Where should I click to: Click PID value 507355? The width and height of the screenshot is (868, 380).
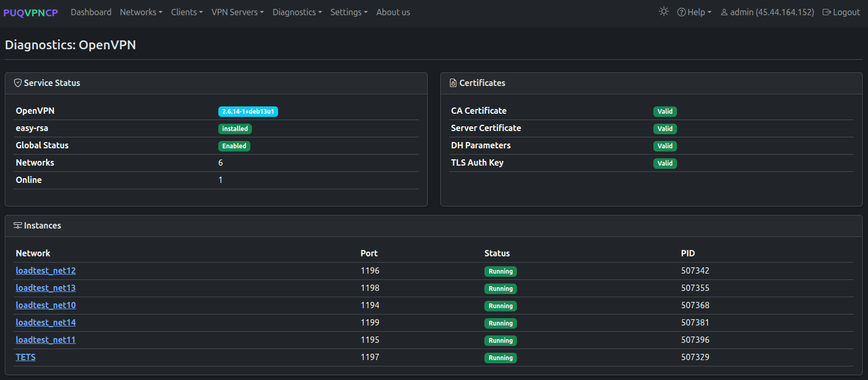click(695, 288)
